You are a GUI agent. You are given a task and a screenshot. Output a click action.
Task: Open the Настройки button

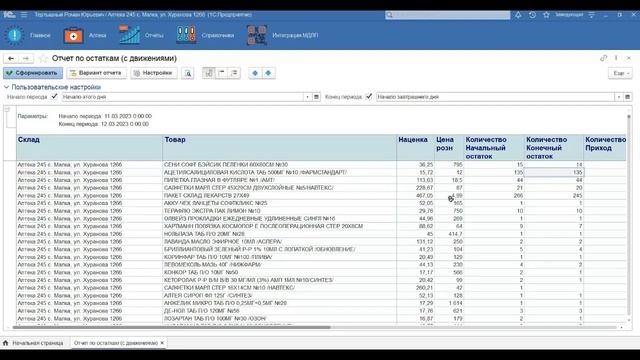[154, 73]
